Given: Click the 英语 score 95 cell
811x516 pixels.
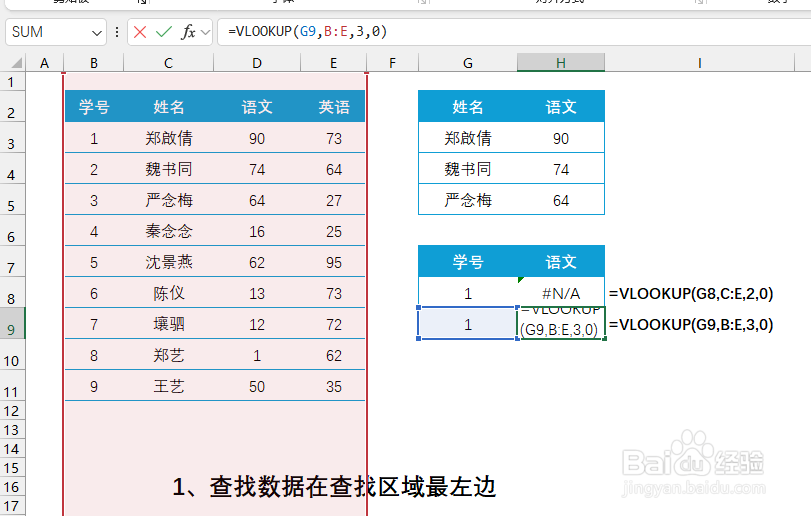Looking at the screenshot, I should [334, 262].
